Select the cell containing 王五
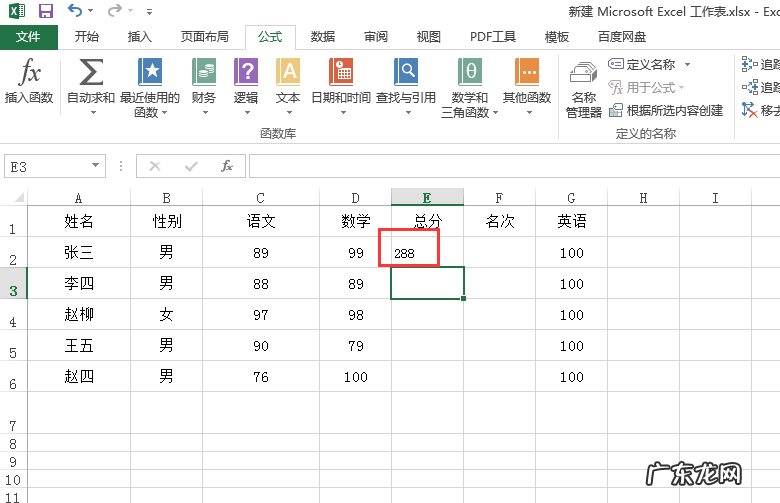 coord(79,345)
